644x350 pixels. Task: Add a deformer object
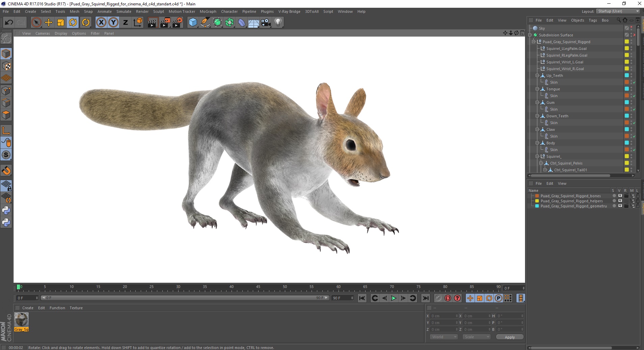pyautogui.click(x=242, y=22)
